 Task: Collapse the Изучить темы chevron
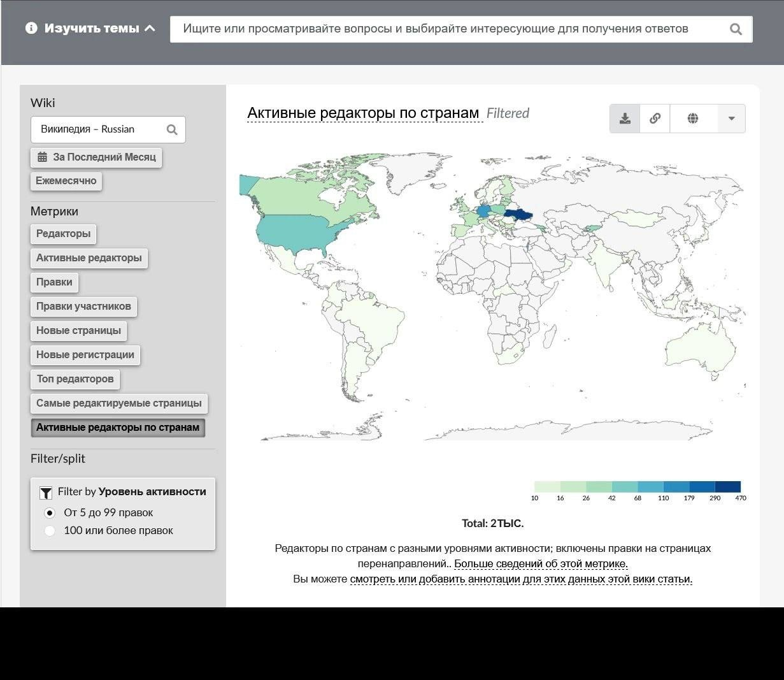click(x=150, y=28)
